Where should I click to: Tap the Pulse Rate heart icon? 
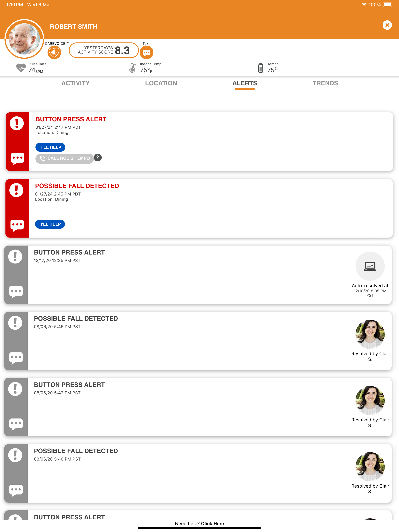(x=21, y=68)
